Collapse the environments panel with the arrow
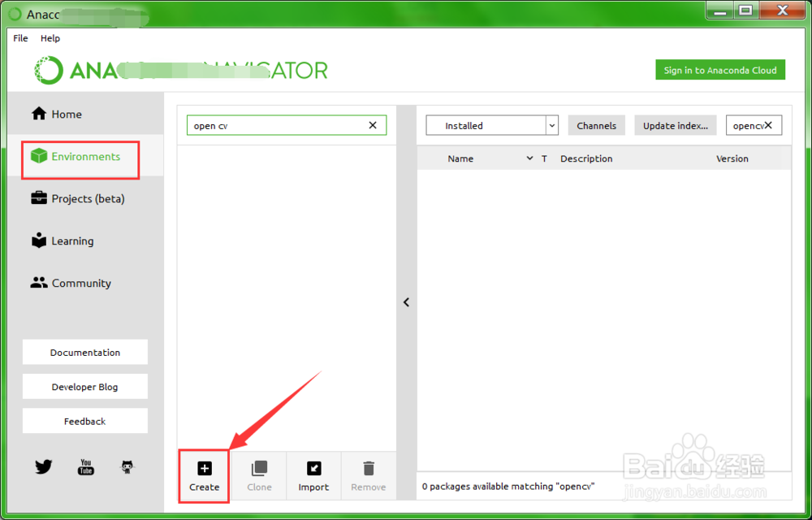Viewport: 812px width, 520px height. pyautogui.click(x=407, y=302)
